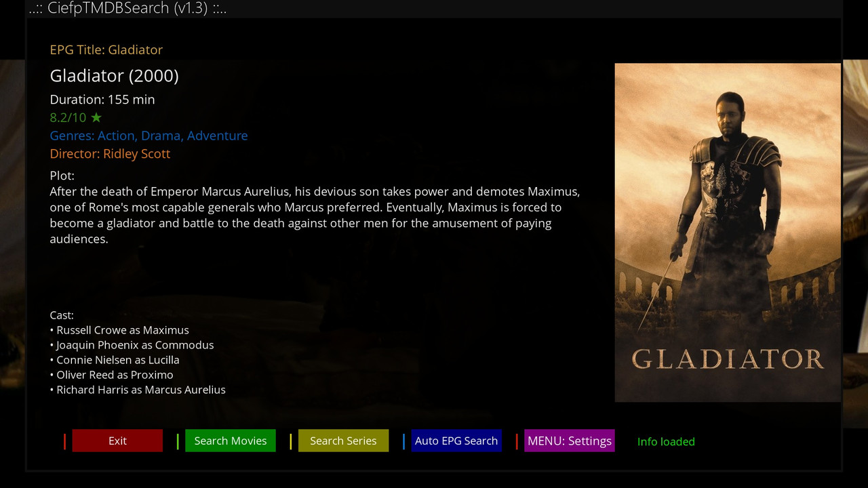Open Search Movies with the green button

click(231, 441)
